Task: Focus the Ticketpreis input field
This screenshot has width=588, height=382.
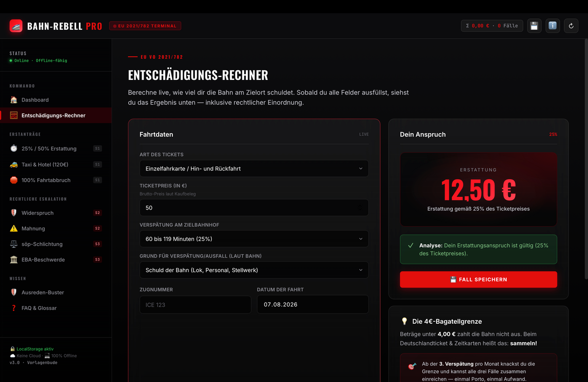Action: (254, 208)
